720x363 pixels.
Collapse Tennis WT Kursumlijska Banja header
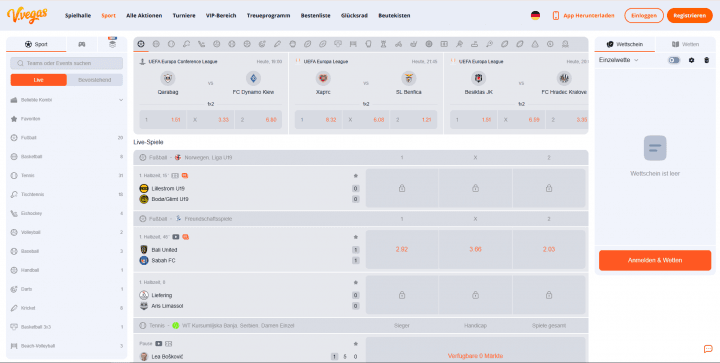tap(360, 325)
